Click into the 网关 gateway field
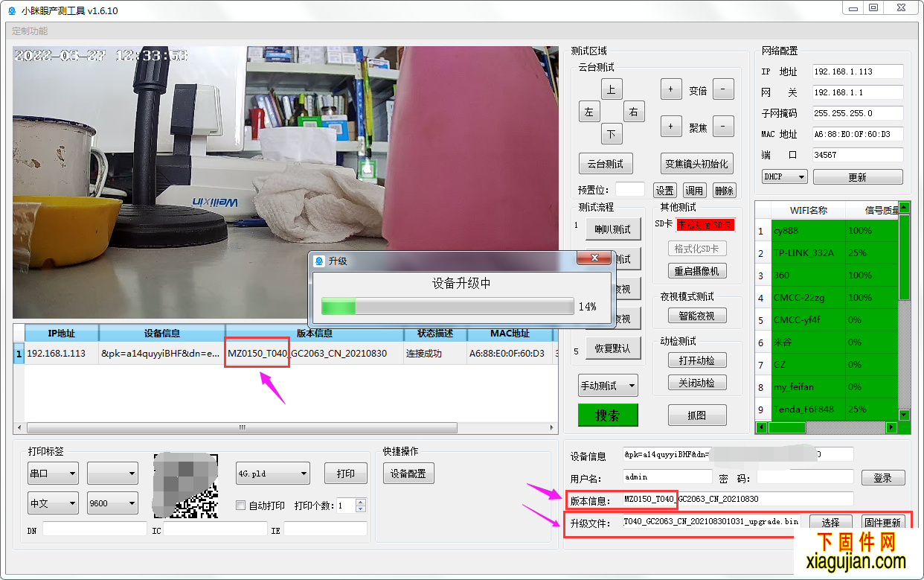The width and height of the screenshot is (924, 580). pyautogui.click(x=858, y=92)
